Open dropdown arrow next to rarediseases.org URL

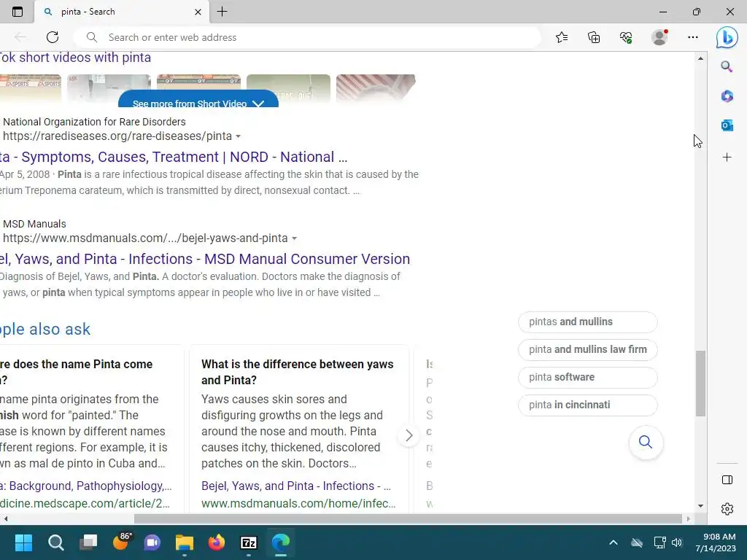click(239, 136)
